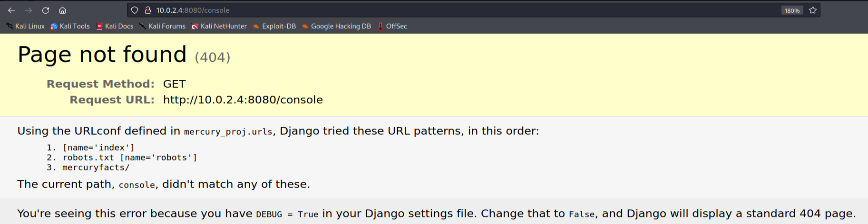Open the Kali Tools bookmark
Viewport: 868px width, 224px height.
point(70,26)
